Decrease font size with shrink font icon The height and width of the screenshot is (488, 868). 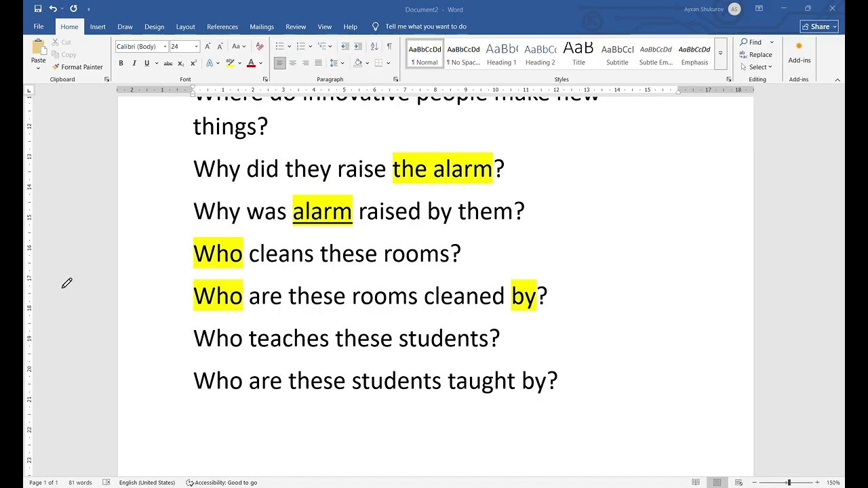click(220, 46)
